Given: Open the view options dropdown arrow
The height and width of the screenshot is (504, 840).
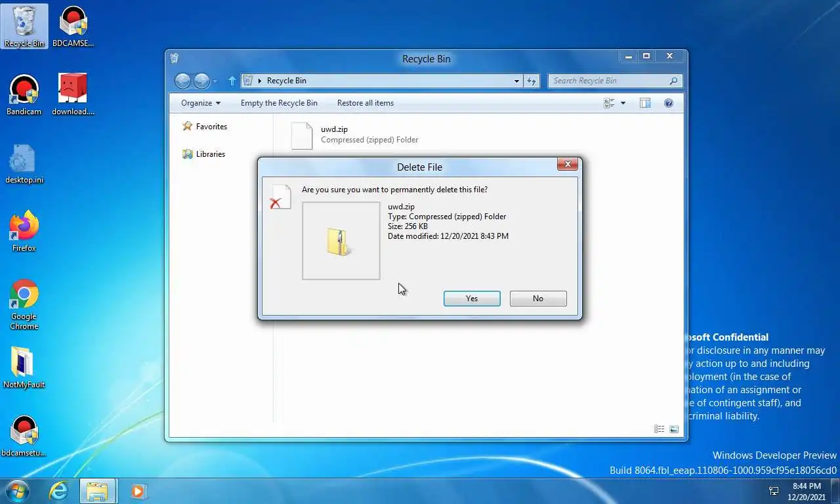Looking at the screenshot, I should click(x=623, y=103).
